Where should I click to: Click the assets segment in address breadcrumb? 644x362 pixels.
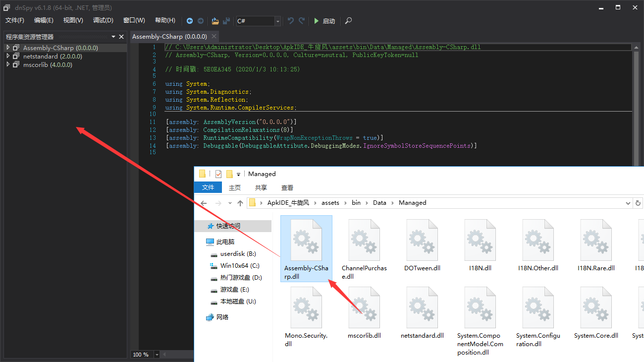point(330,203)
